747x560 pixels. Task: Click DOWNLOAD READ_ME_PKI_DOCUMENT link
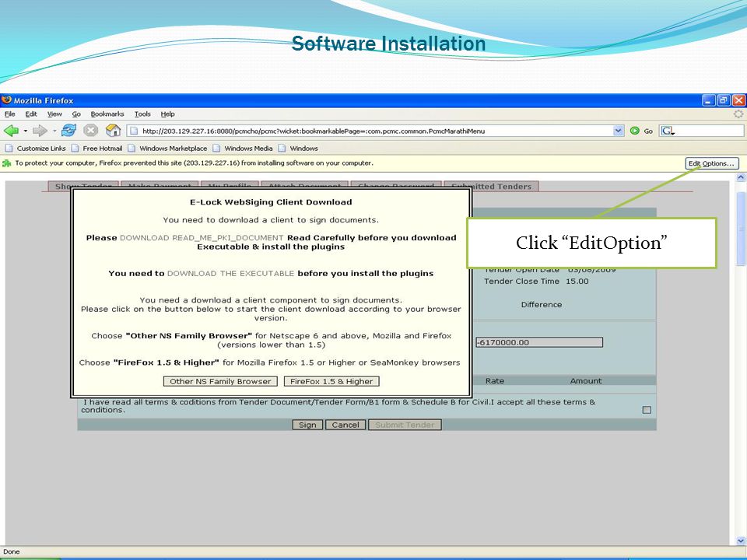202,238
